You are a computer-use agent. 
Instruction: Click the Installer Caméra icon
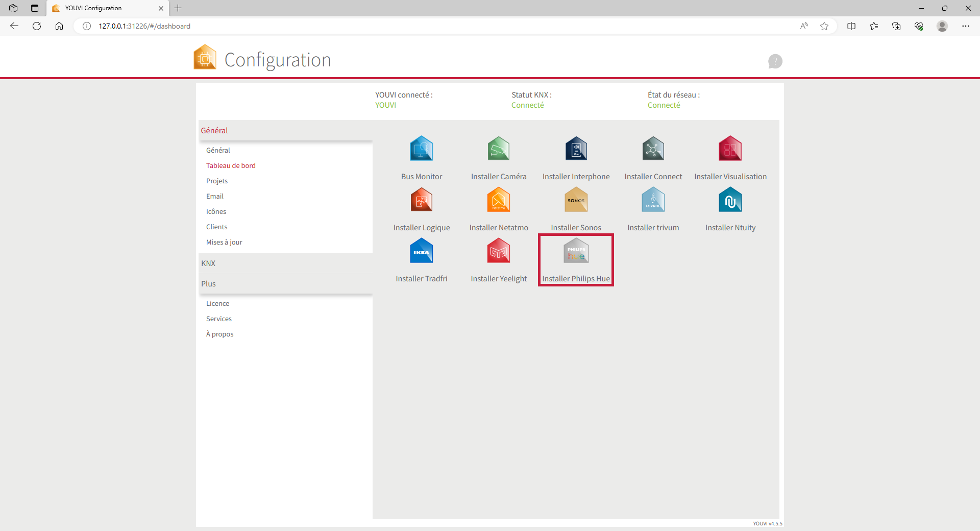[498, 149]
